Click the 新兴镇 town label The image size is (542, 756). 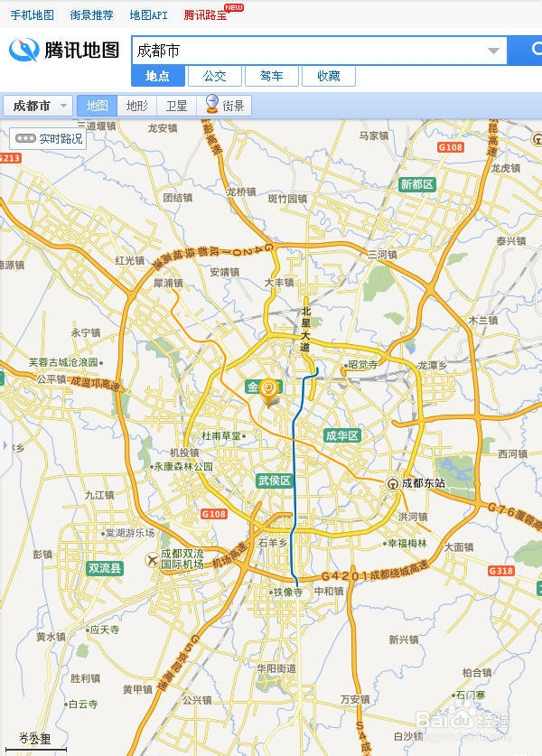click(x=404, y=639)
